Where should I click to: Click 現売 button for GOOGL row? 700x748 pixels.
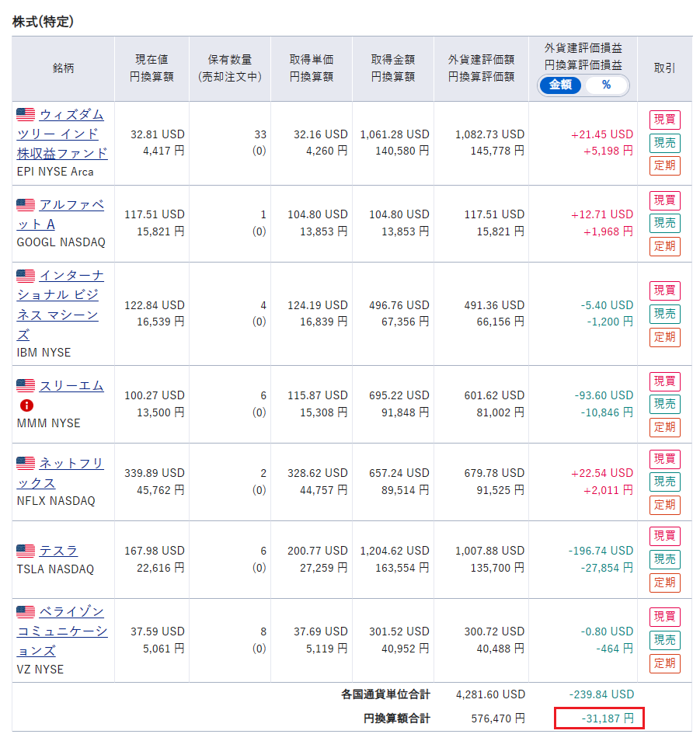(x=665, y=223)
